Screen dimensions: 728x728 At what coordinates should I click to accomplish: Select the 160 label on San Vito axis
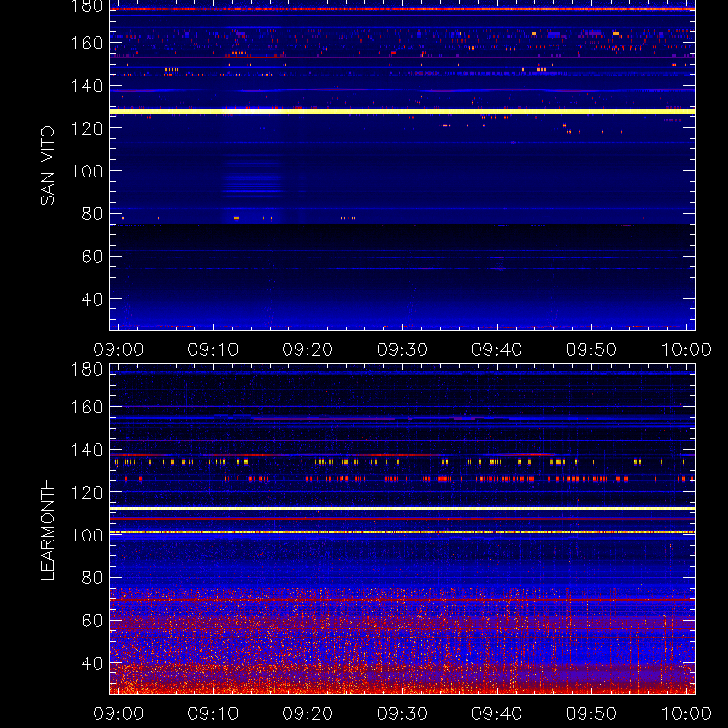click(x=86, y=43)
